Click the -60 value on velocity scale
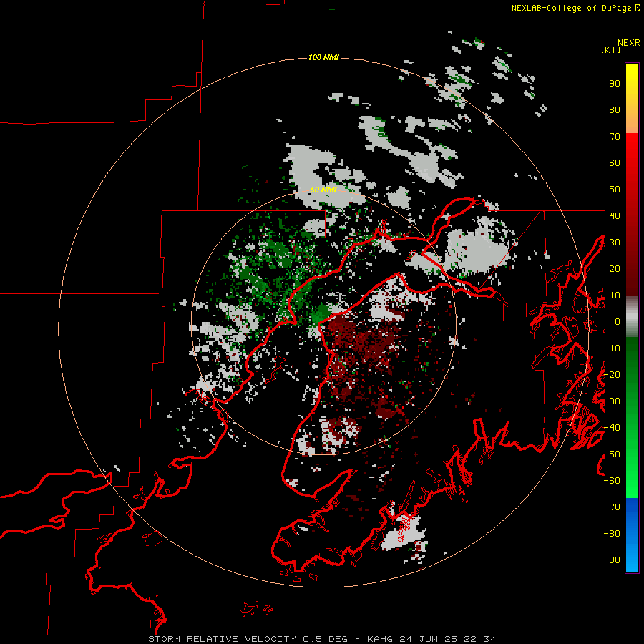This screenshot has height=644, width=644. (612, 481)
